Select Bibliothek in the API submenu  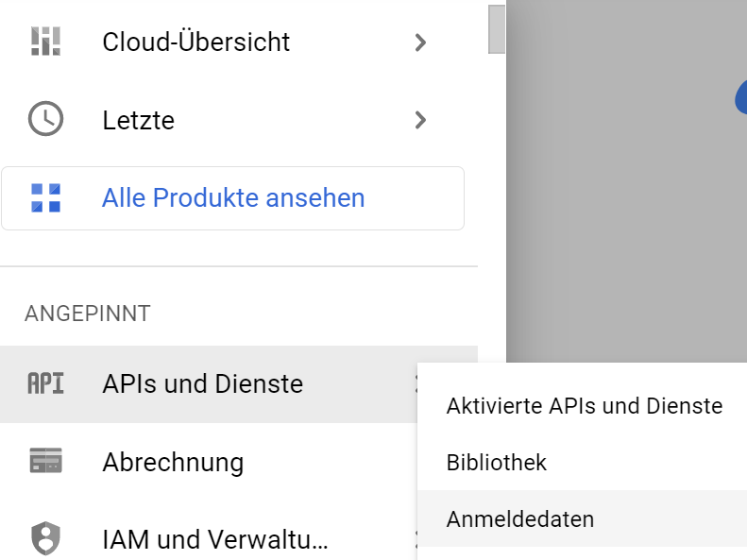click(497, 463)
